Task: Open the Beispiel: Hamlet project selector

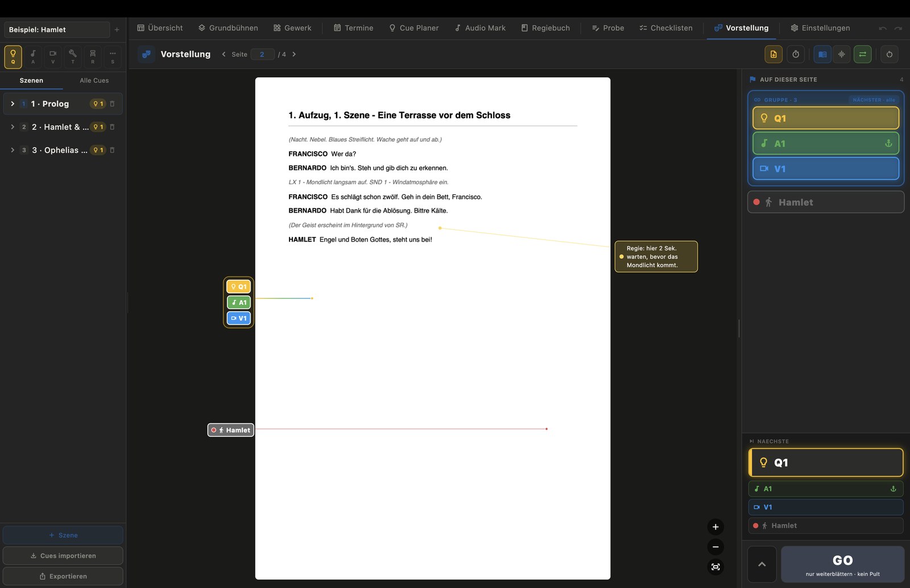Action: (56, 30)
